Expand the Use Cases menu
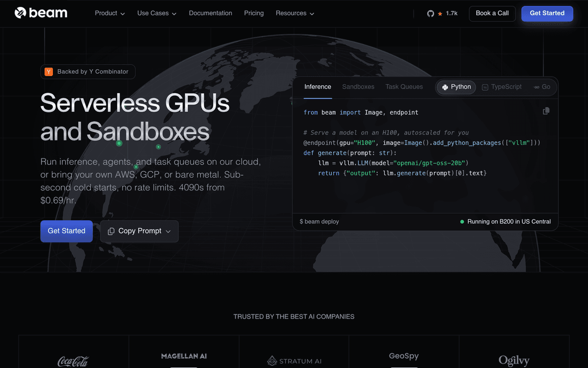Screen dimensions: 588x368 click(157, 13)
